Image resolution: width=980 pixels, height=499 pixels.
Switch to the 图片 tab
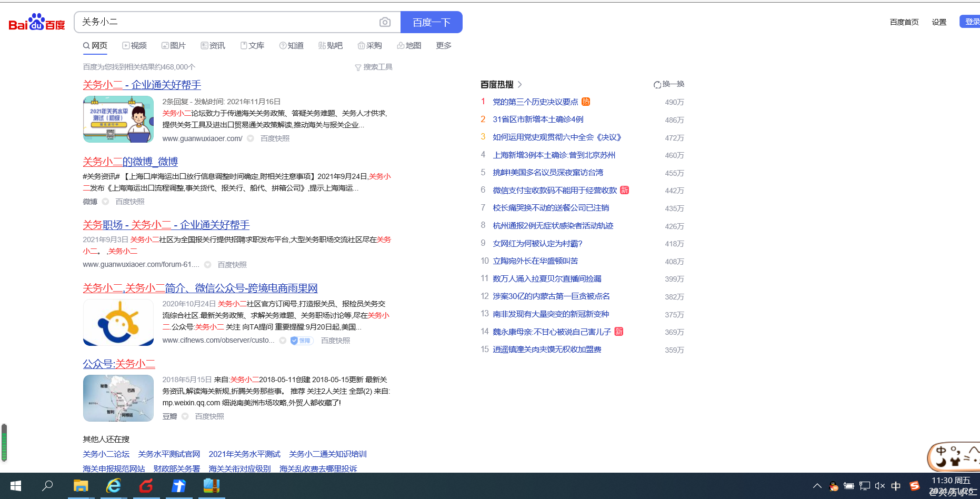(x=174, y=46)
